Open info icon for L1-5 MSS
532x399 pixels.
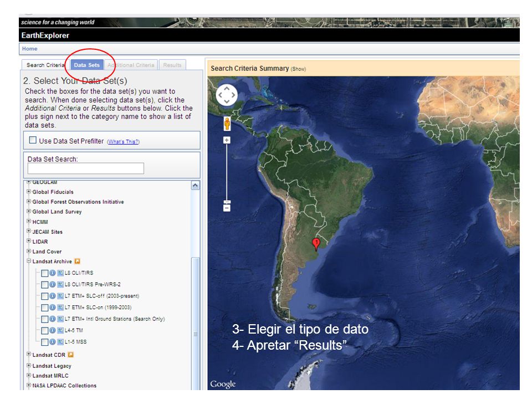click(53, 342)
